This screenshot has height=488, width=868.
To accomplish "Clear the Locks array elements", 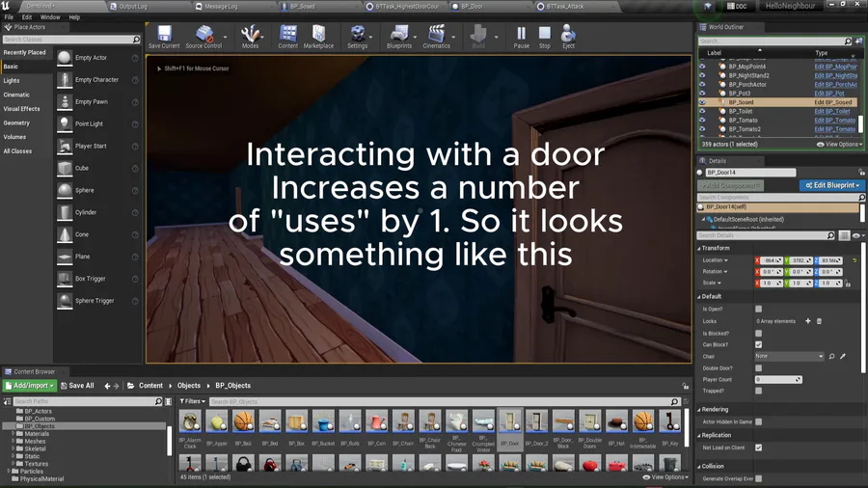I will (x=819, y=321).
